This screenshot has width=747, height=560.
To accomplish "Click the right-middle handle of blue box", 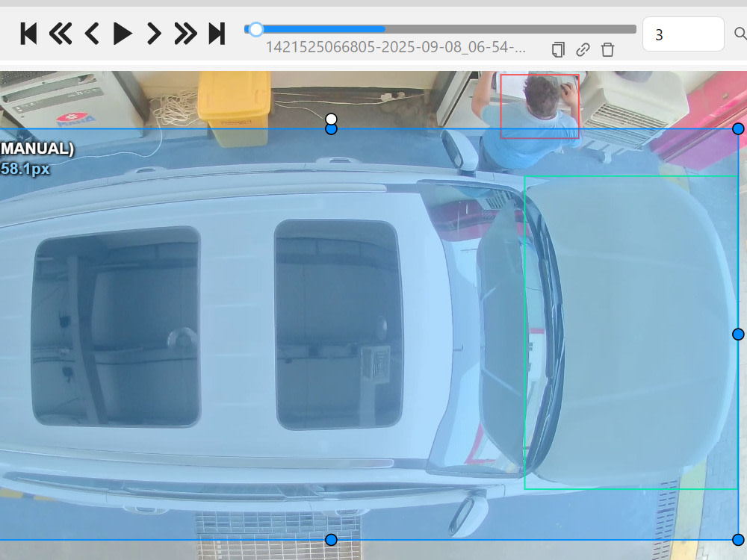I will click(x=738, y=335).
